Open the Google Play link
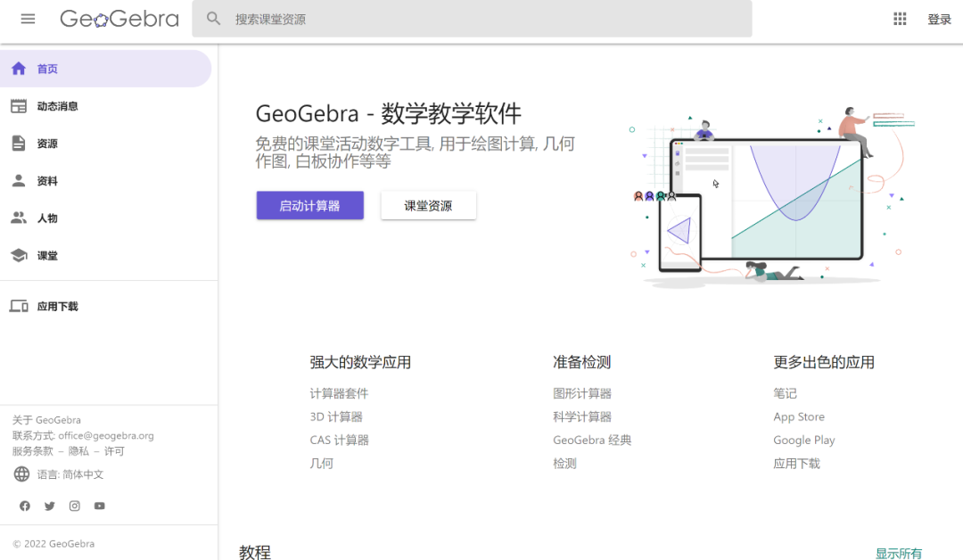The image size is (963, 560). [x=804, y=441]
